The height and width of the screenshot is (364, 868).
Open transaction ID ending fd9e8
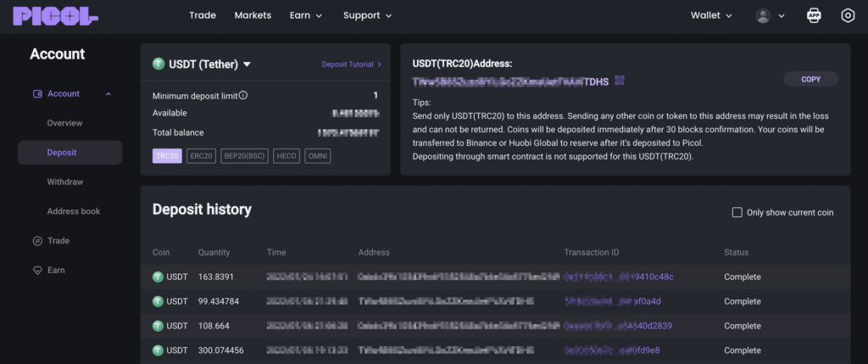(x=612, y=350)
